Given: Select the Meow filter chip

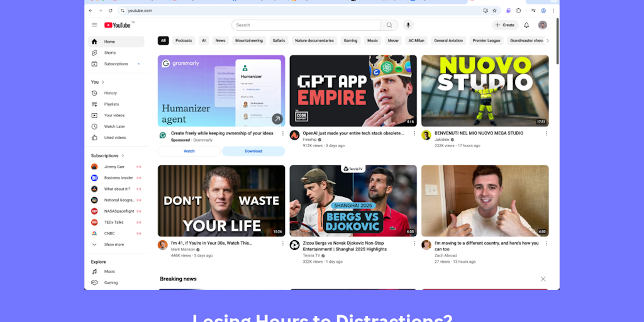Looking at the screenshot, I should click(x=393, y=41).
